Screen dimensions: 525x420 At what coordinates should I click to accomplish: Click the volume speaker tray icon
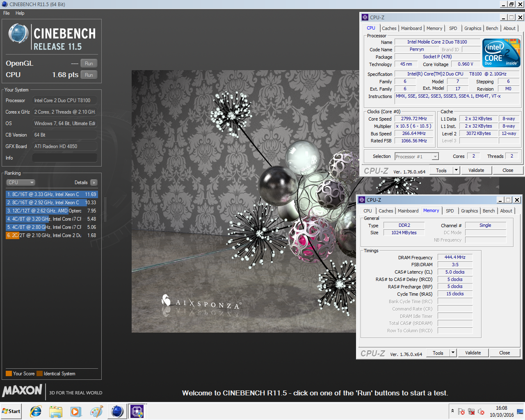(481, 411)
